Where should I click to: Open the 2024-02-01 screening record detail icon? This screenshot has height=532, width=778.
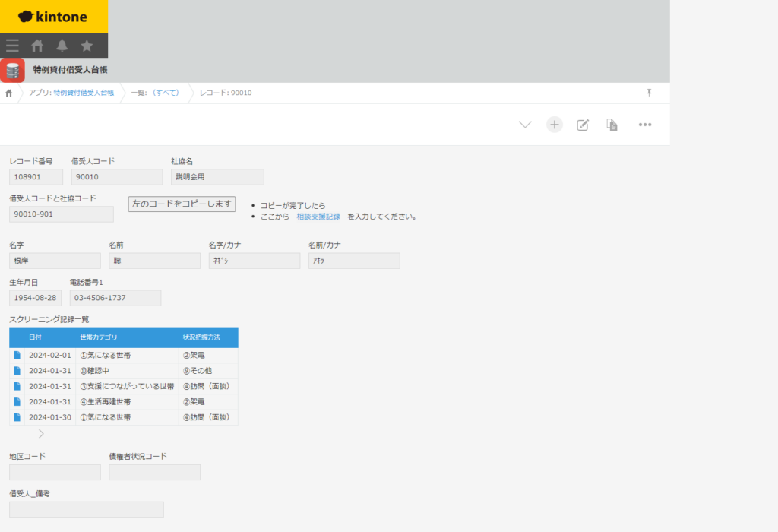click(x=17, y=356)
